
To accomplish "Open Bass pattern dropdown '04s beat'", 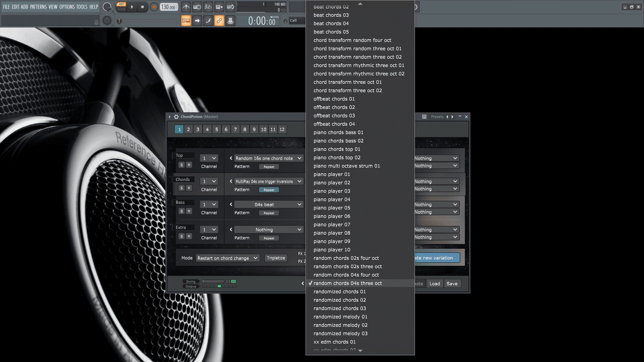I will 269,204.
